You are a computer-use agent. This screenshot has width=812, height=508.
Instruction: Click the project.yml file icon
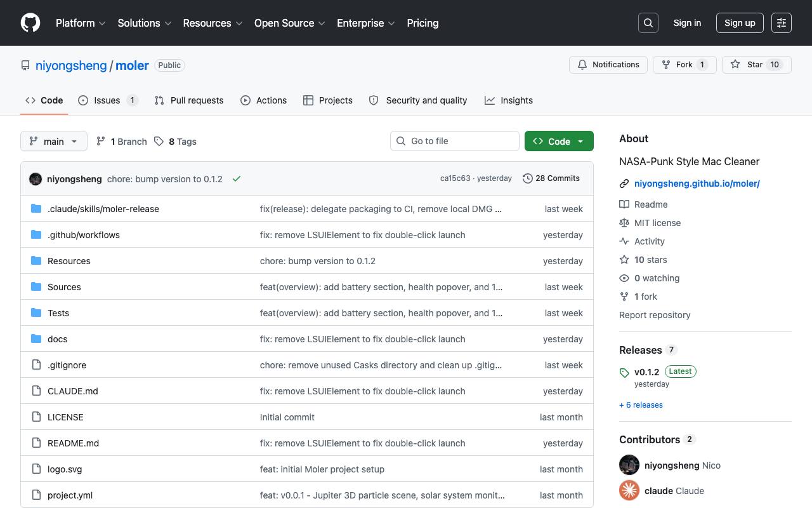(x=36, y=495)
